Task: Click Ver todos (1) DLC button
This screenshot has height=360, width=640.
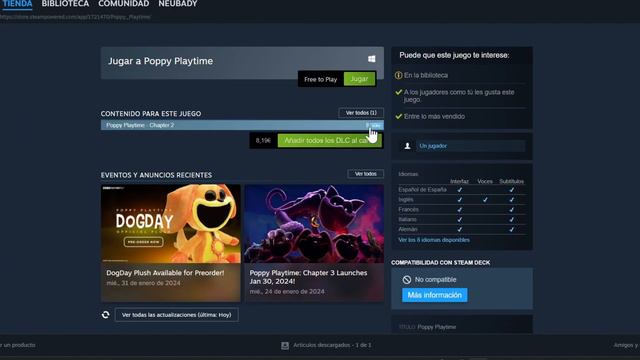Action: 361,113
